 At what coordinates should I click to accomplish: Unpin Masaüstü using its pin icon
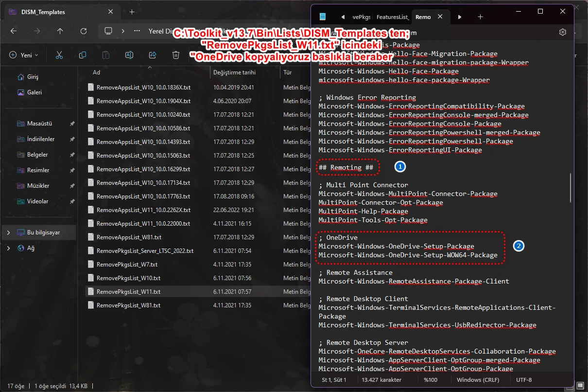click(72, 124)
